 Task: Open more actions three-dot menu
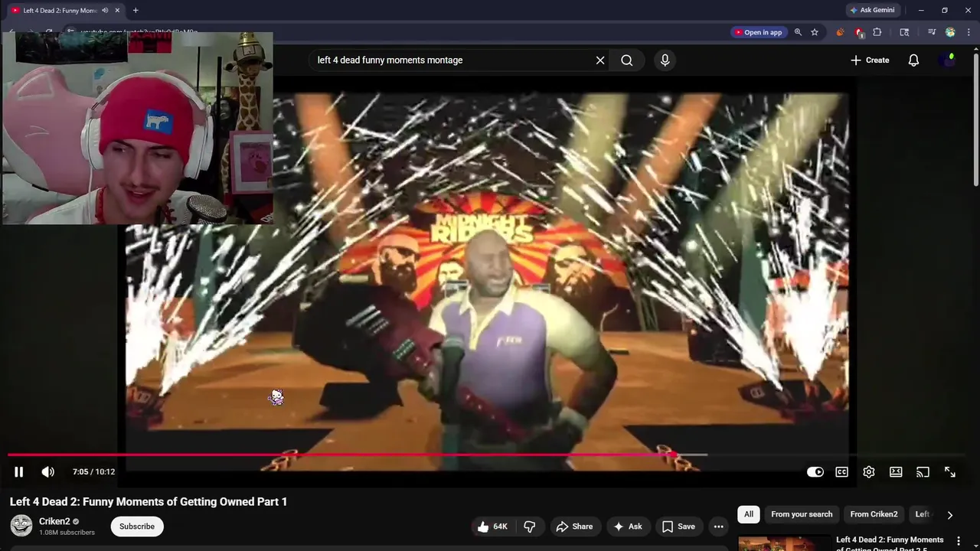pos(718,527)
